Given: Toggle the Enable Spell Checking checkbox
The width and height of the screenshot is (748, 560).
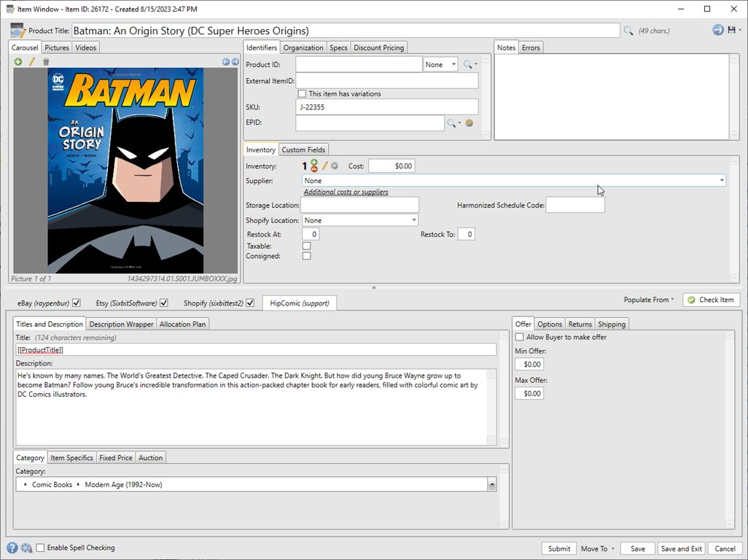Looking at the screenshot, I should click(x=41, y=548).
